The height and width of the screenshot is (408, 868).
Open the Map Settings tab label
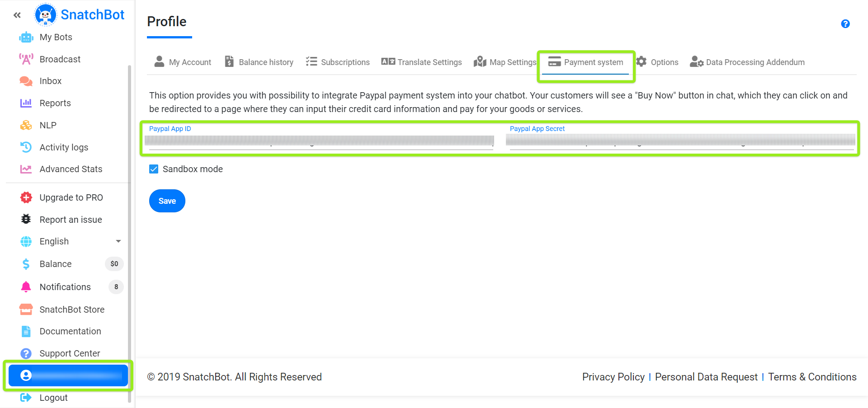[x=513, y=62]
